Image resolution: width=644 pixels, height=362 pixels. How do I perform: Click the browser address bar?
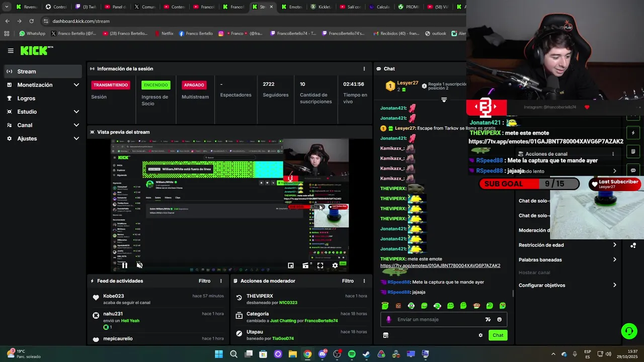(x=252, y=21)
